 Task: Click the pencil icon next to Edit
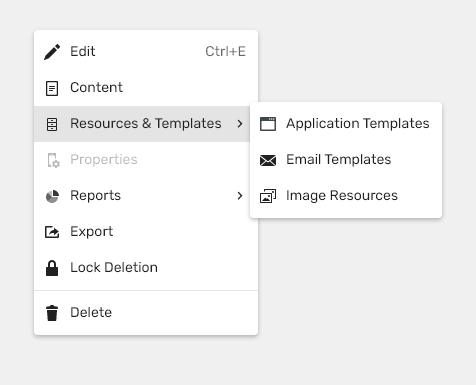52,52
